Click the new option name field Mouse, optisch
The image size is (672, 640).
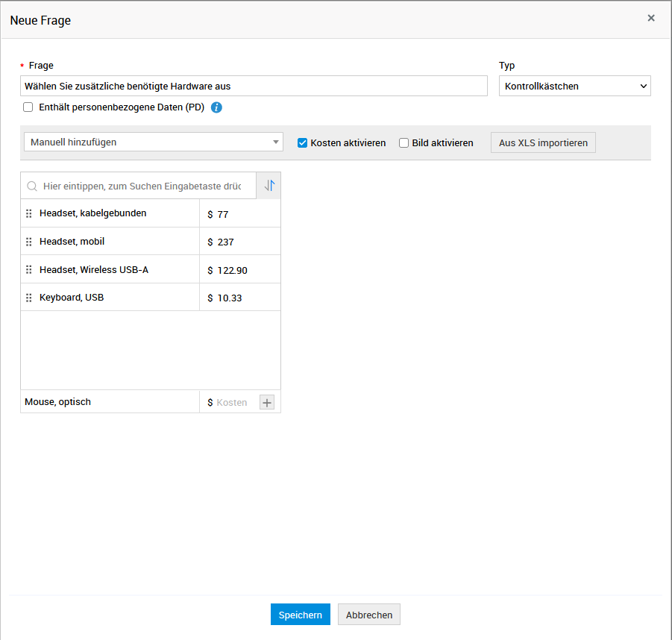(x=110, y=401)
